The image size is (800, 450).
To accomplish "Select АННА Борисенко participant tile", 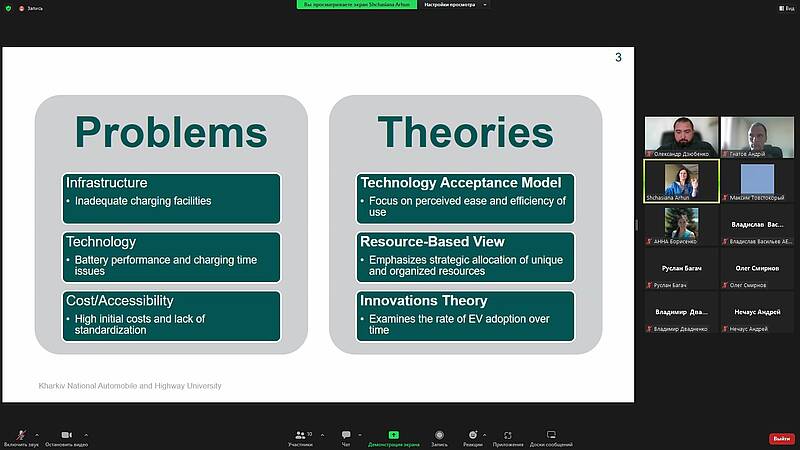I will pyautogui.click(x=682, y=224).
